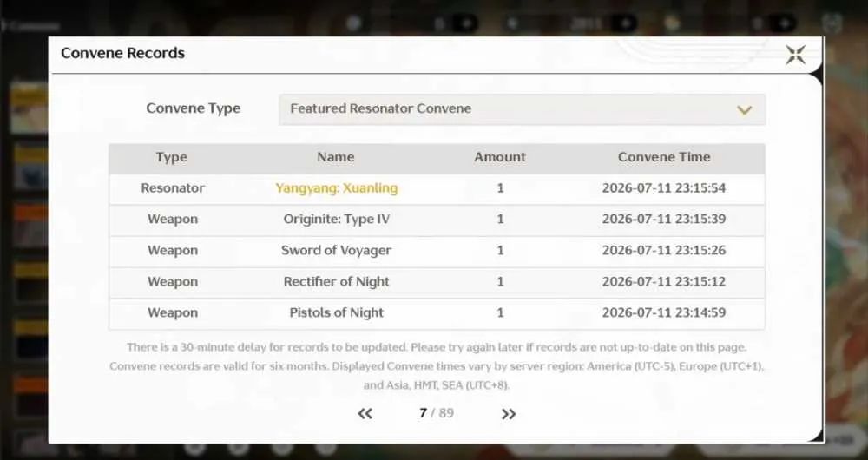Click convene time 2026-07-11 23:15:54

tap(664, 188)
